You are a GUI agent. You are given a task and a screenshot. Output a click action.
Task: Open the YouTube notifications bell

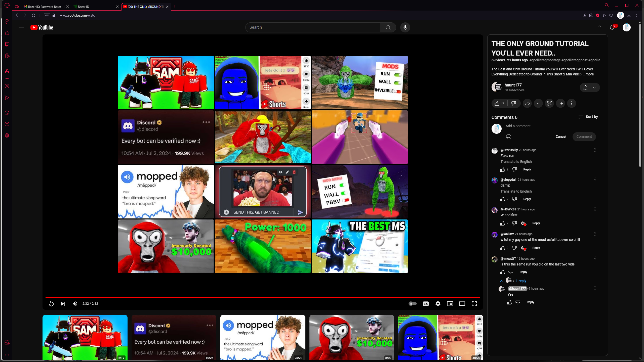coord(612,27)
